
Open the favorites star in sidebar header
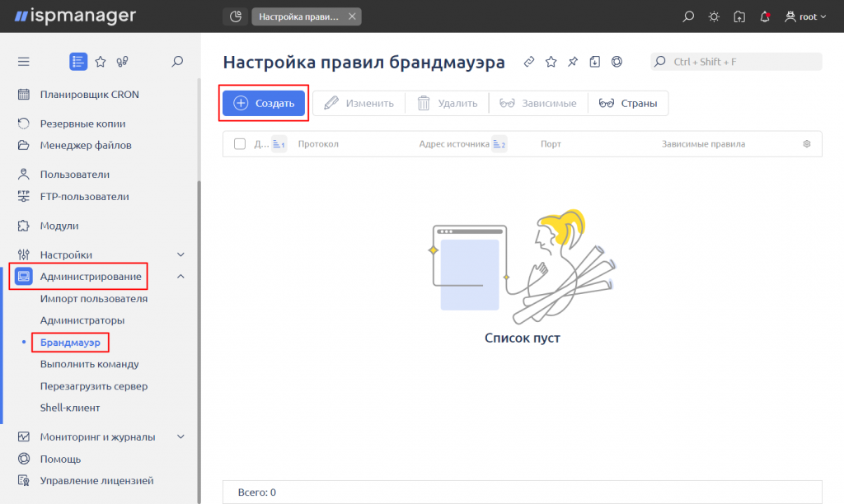[100, 61]
